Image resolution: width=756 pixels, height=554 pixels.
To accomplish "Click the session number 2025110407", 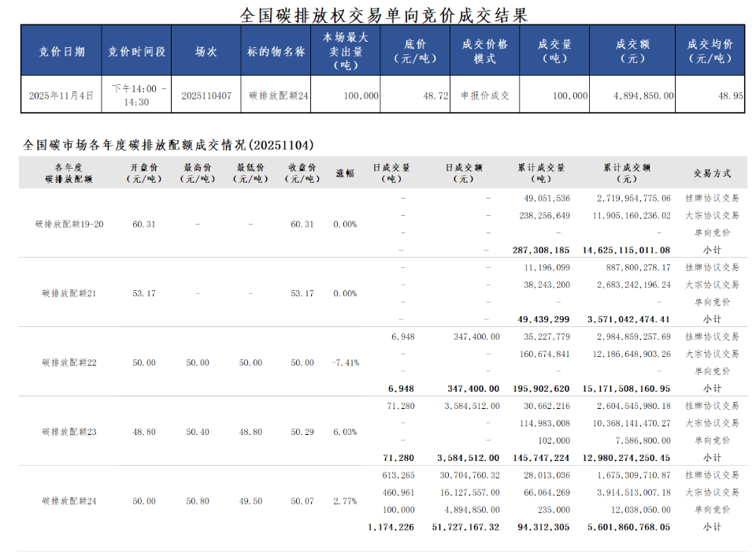I will [x=206, y=95].
